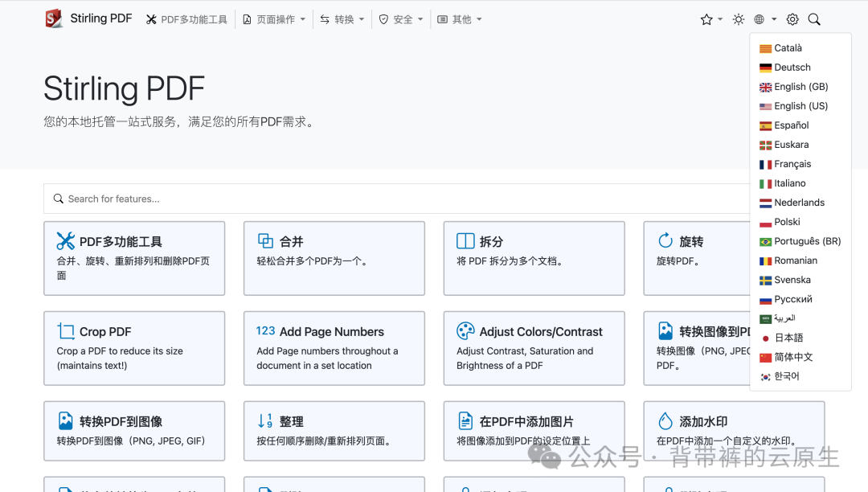Click the language dropdown arrow
868x492 pixels.
click(774, 19)
